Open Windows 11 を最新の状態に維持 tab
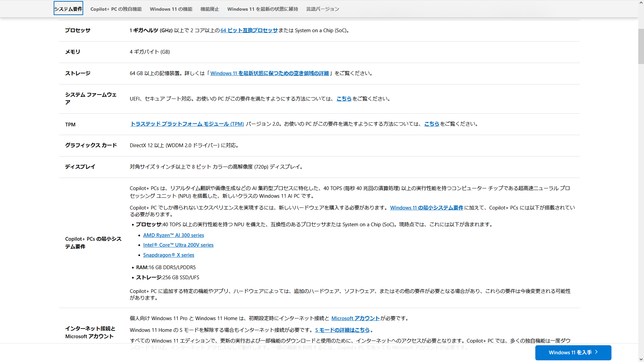 pyautogui.click(x=263, y=9)
